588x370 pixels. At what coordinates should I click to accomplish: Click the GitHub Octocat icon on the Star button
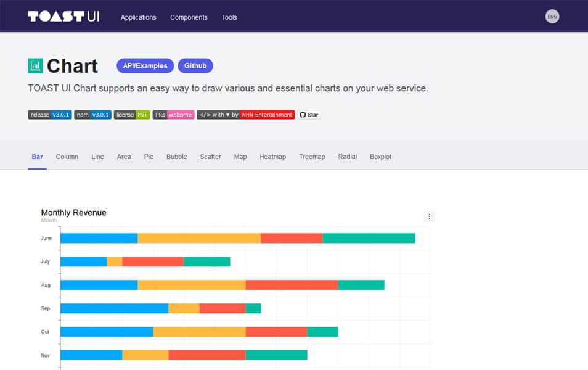tap(301, 115)
